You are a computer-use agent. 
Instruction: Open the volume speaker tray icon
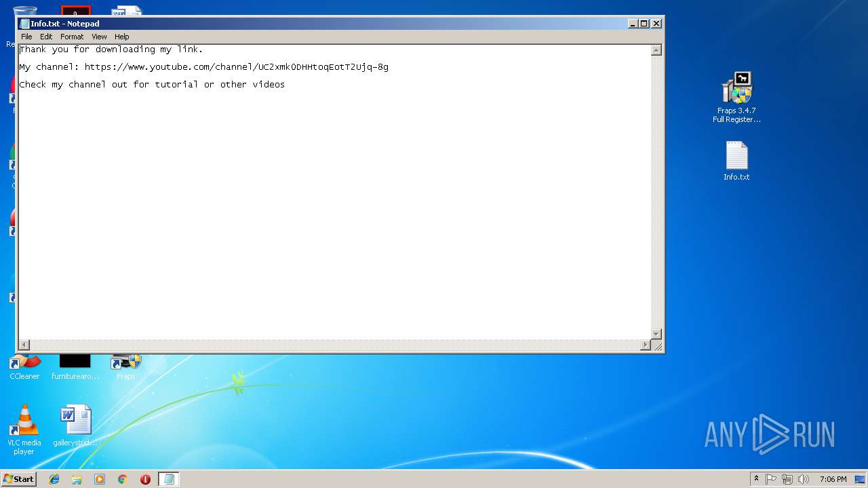(804, 479)
